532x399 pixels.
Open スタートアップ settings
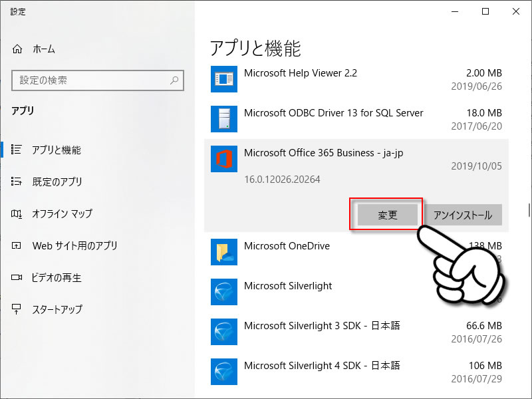point(57,309)
